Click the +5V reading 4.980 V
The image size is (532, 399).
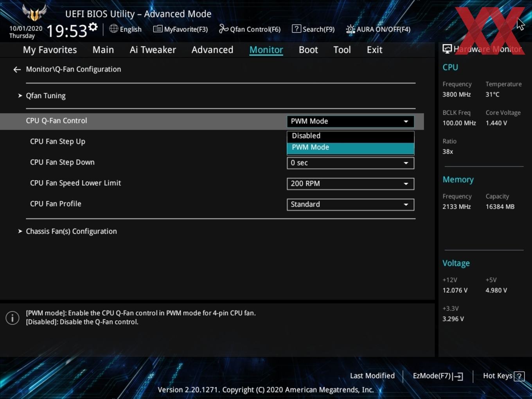click(x=496, y=291)
